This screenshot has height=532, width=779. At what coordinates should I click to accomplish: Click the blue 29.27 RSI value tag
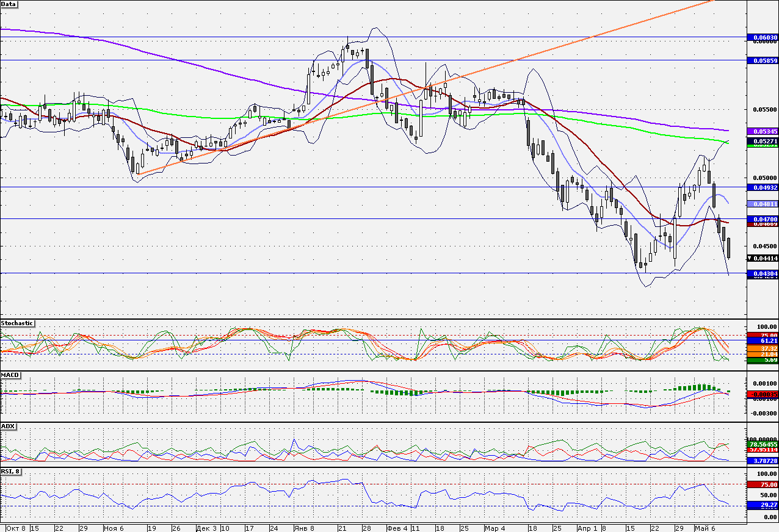761,505
